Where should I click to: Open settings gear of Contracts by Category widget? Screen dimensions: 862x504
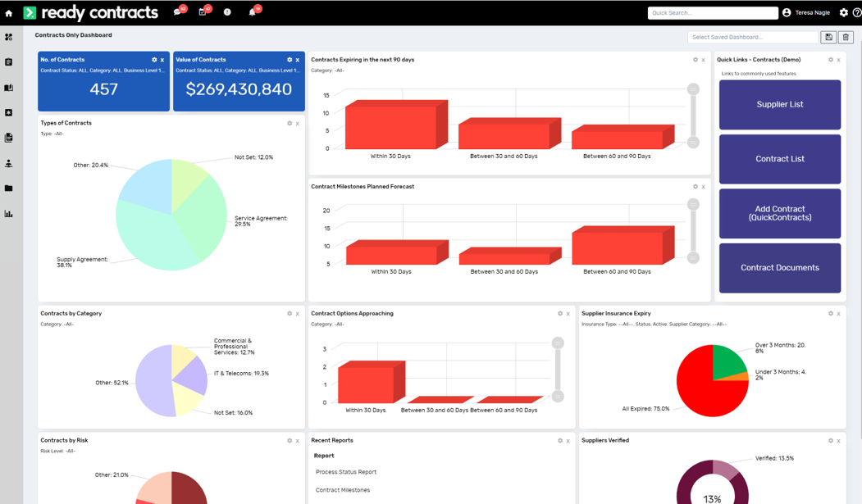click(x=290, y=314)
